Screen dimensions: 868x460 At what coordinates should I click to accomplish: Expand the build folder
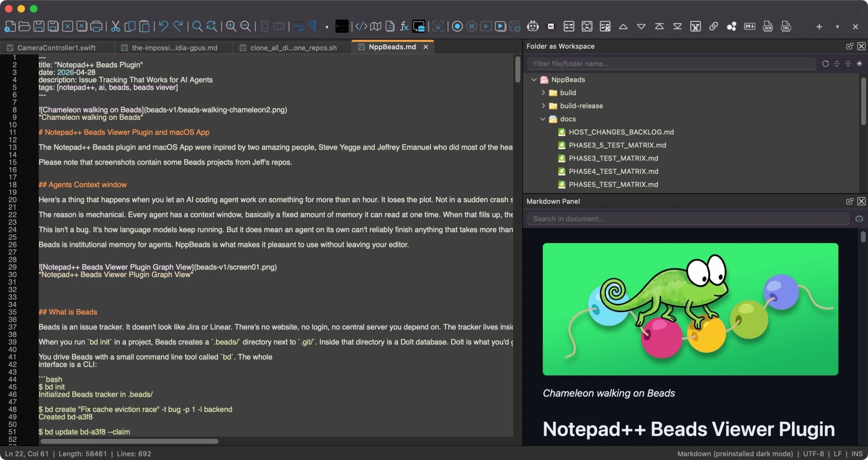pos(543,93)
